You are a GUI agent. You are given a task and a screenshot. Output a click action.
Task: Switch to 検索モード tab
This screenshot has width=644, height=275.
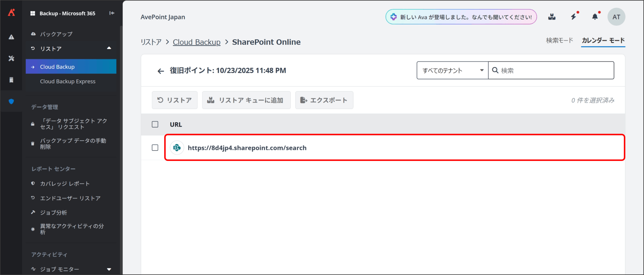coord(559,40)
